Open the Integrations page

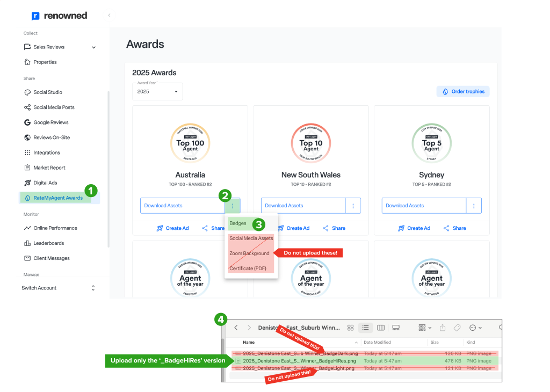click(x=46, y=153)
